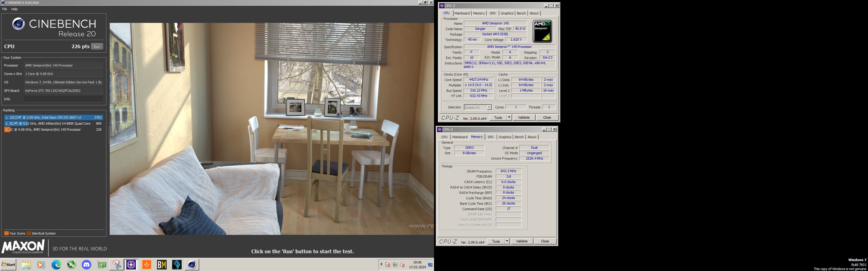Click the GeForce GTX 760 GFX Board field
Screen dimensions: 868x271
click(63, 91)
